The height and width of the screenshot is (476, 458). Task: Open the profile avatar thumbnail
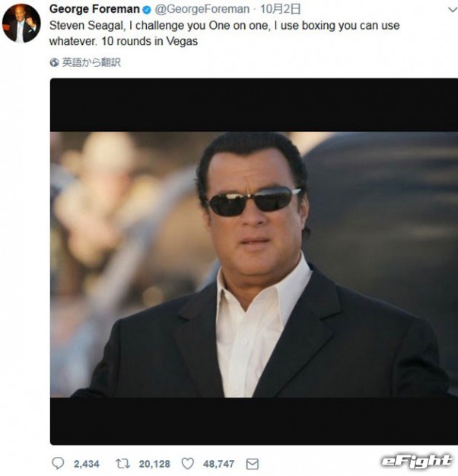21,22
